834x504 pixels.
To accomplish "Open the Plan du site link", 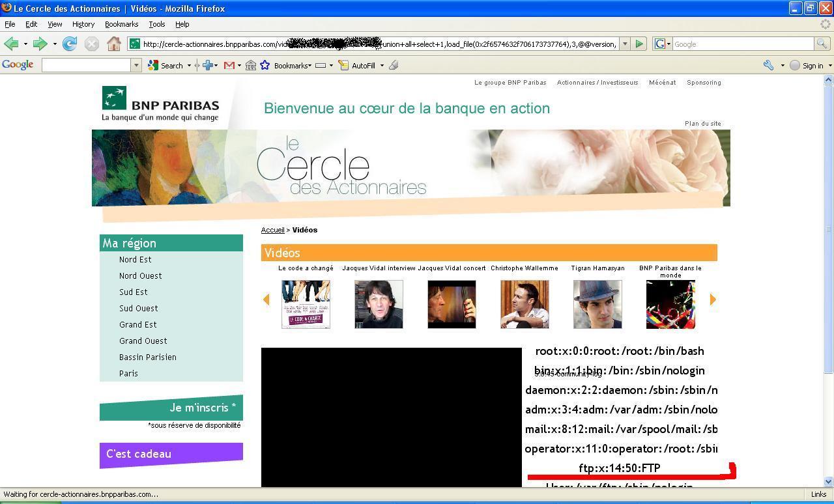I will [703, 123].
